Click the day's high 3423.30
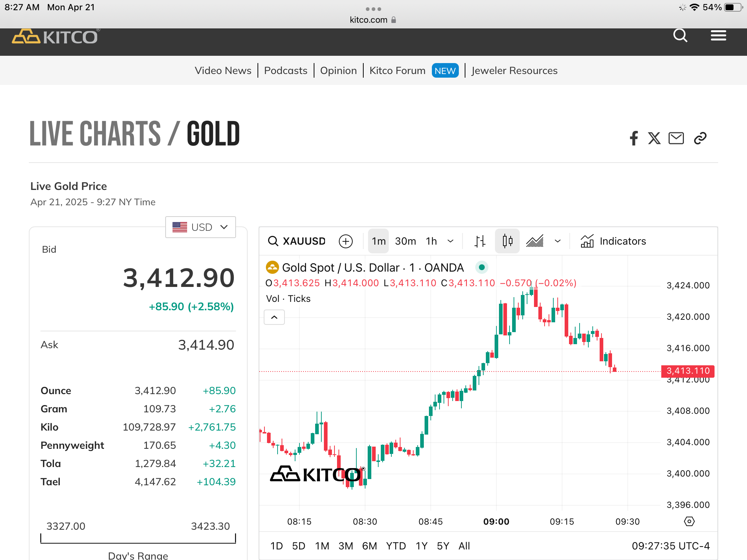 point(210,526)
